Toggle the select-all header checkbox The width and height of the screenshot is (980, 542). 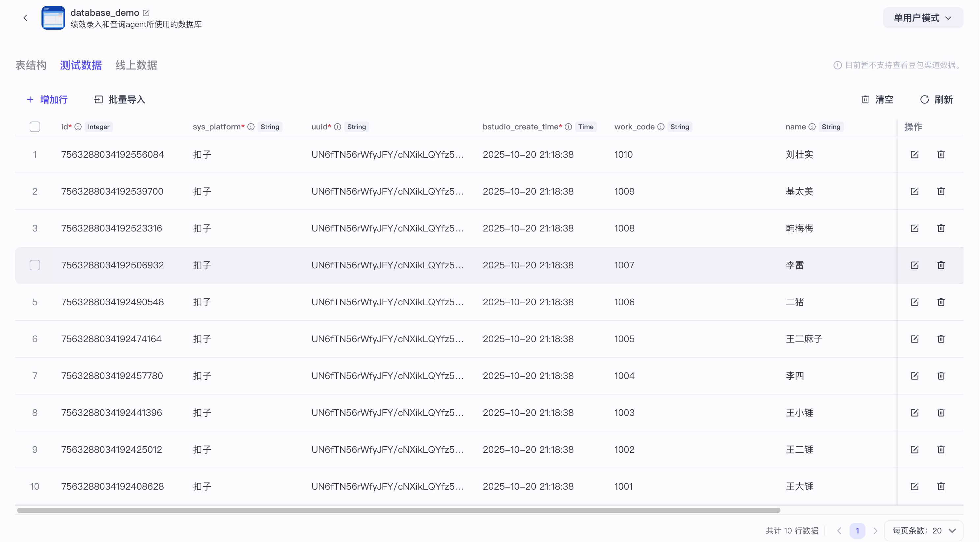(35, 127)
